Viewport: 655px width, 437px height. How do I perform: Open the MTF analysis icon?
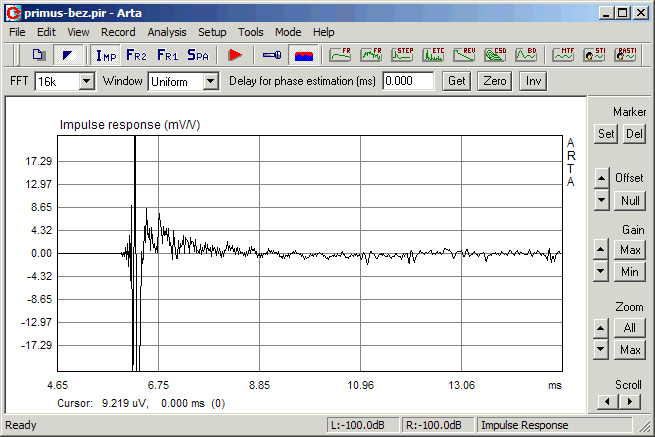(x=563, y=55)
